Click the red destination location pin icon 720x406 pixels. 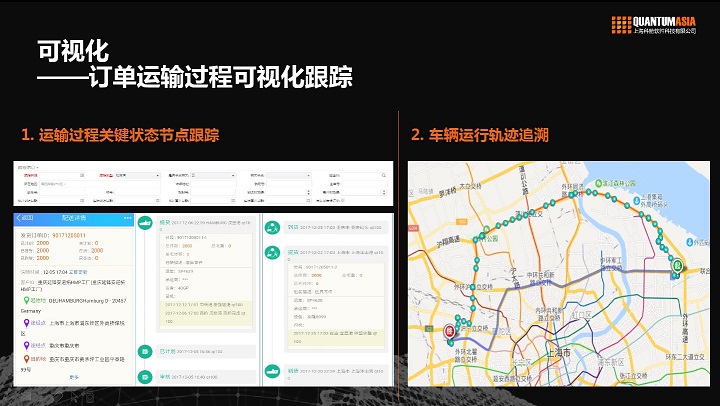(24, 358)
